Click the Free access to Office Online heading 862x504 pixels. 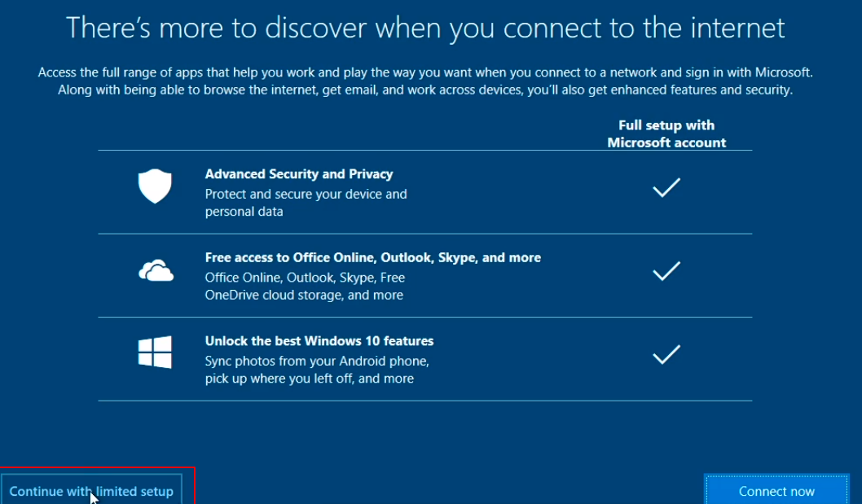coord(372,258)
